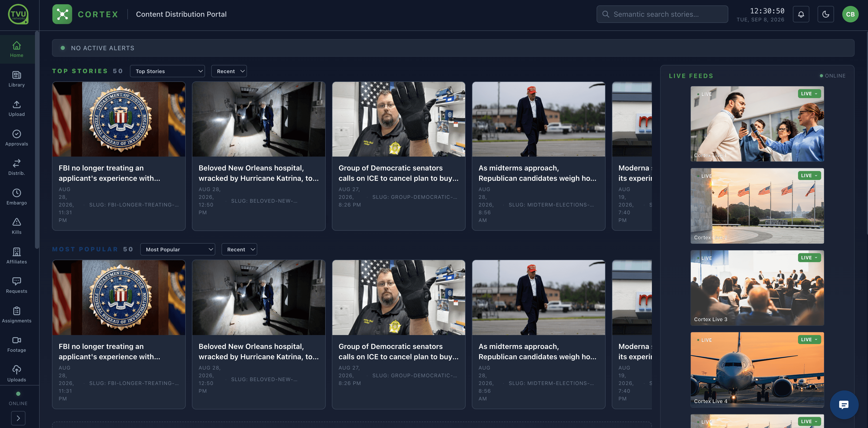Open the Home sidebar item
The width and height of the screenshot is (868, 428).
pos(17,49)
